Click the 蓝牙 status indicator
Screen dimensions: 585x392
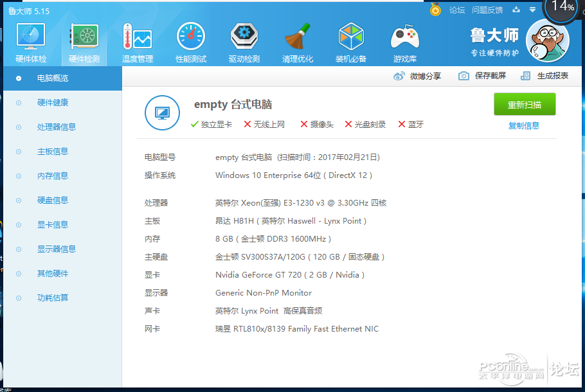coord(411,125)
